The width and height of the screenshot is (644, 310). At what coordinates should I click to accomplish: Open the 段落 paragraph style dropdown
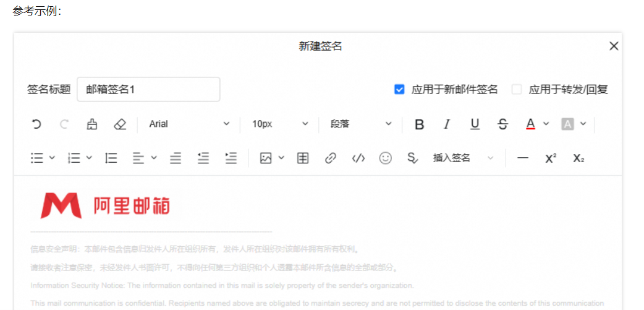360,124
